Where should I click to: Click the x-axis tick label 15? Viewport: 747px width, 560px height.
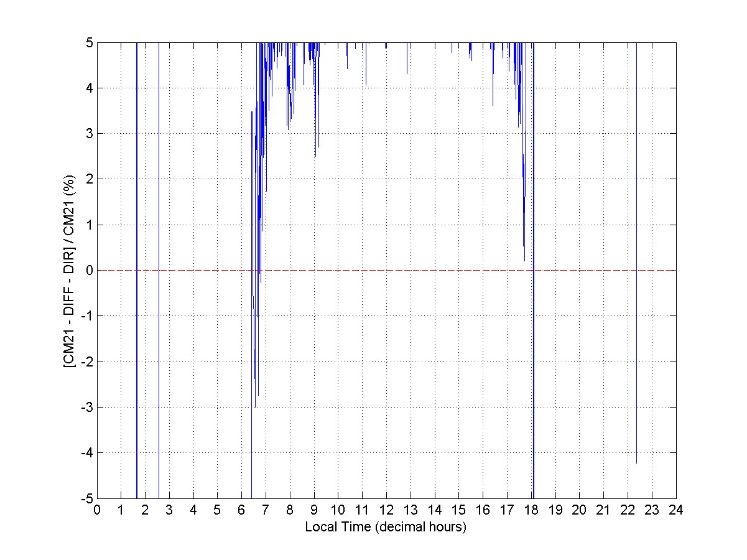click(458, 510)
